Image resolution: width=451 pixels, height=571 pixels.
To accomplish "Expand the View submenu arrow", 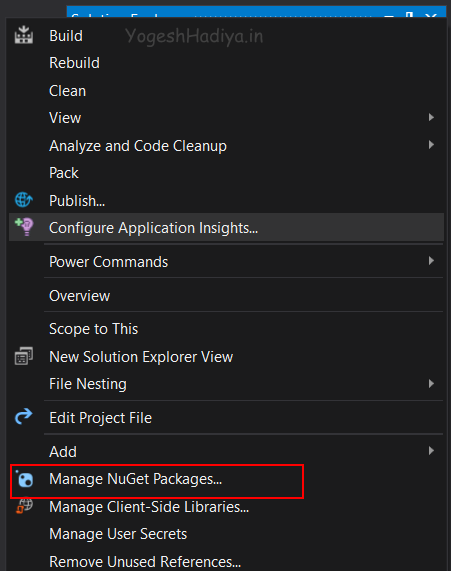I will pyautogui.click(x=431, y=117).
